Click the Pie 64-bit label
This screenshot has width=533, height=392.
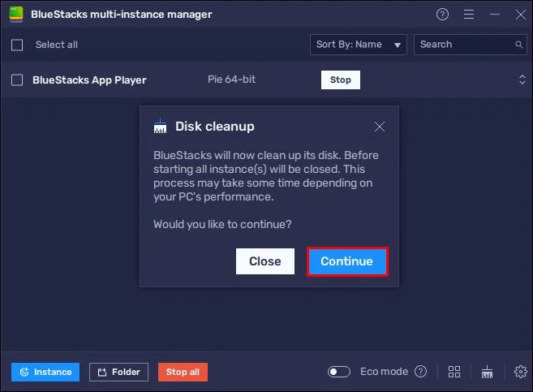231,80
